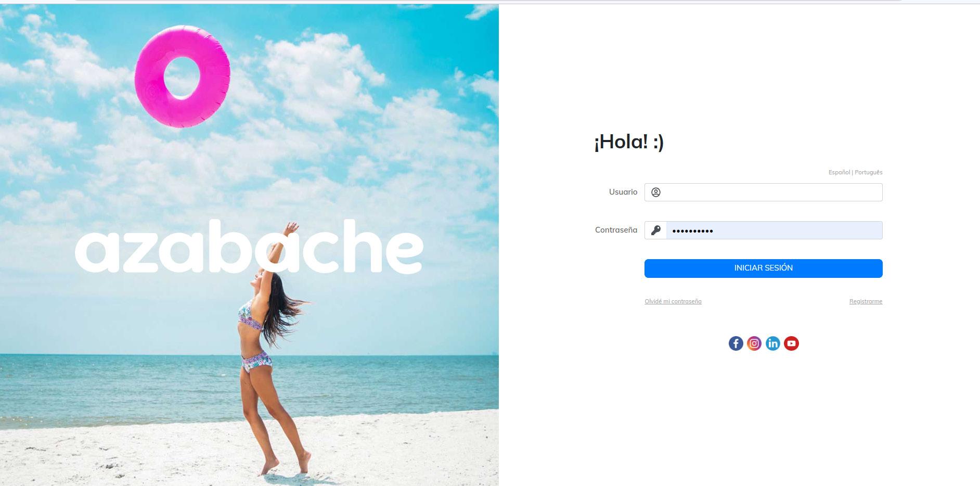The height and width of the screenshot is (486, 980).
Task: Click the ¡Hola! :) heading
Action: 629,142
